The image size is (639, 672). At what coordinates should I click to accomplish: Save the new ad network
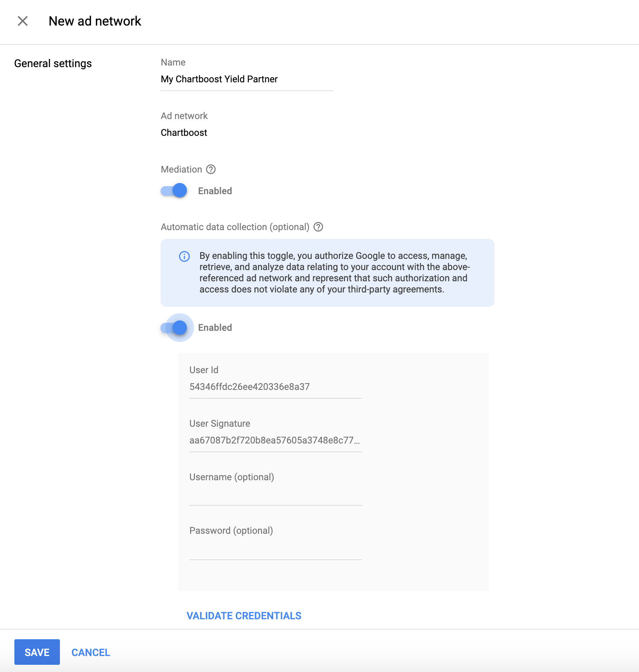(x=37, y=652)
